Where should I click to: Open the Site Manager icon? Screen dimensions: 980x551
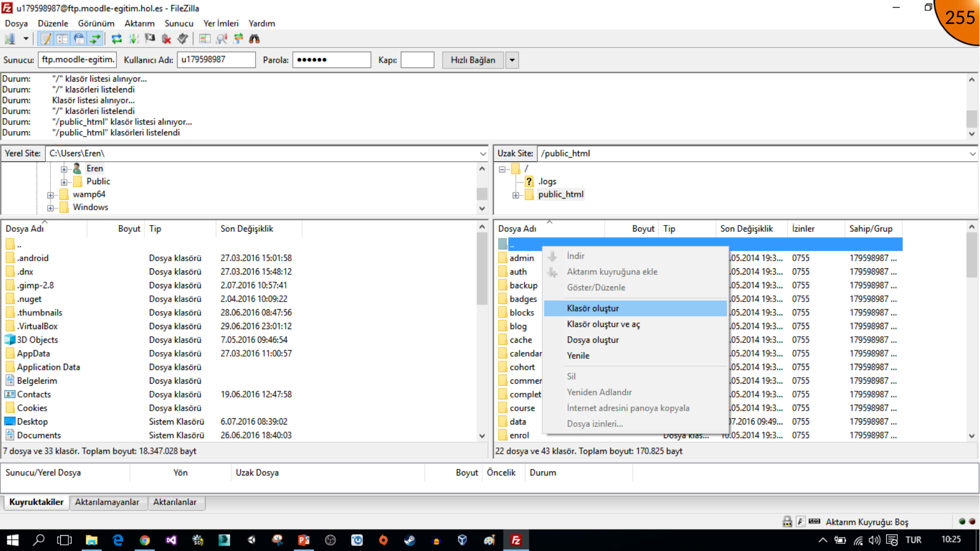(10, 39)
